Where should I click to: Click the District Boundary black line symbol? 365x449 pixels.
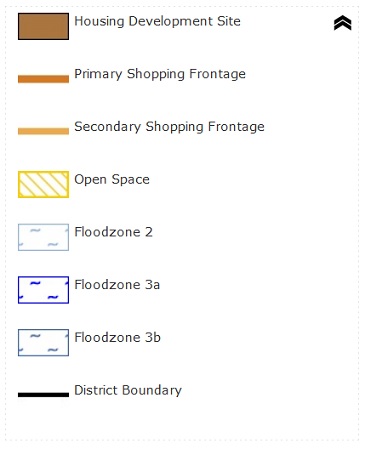click(43, 395)
